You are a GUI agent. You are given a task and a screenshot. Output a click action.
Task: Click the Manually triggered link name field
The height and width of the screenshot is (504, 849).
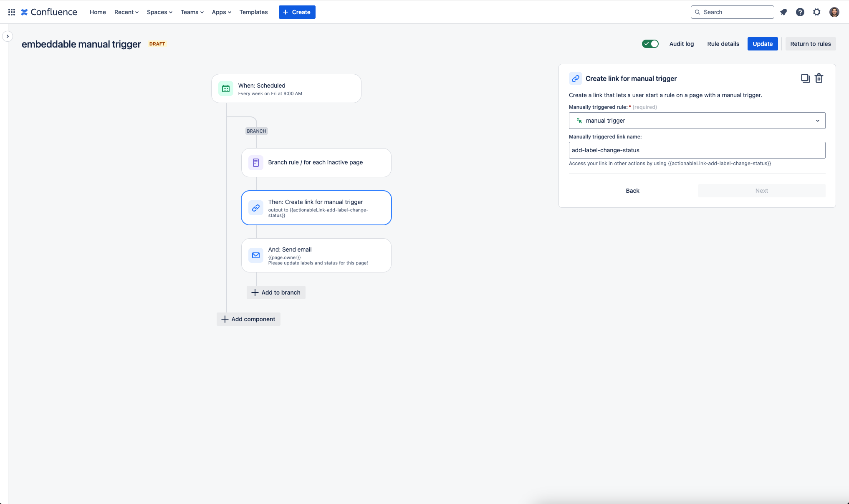[x=697, y=150]
